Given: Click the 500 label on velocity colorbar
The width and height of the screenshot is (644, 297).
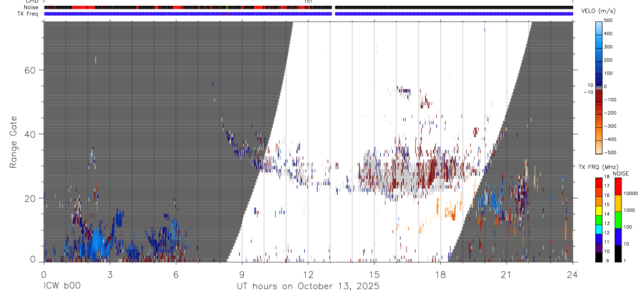Looking at the screenshot, I should (x=609, y=20).
